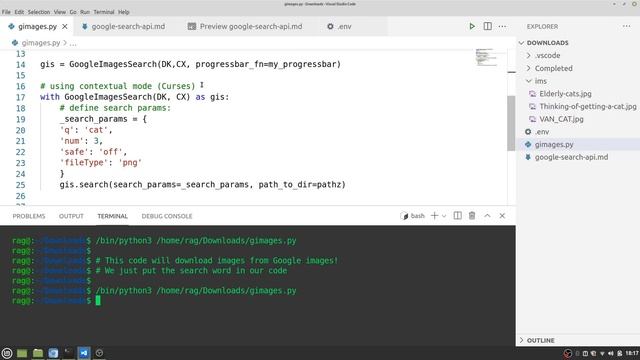The image size is (640, 360).
Task: Click the red recording tray icon
Action: (x=567, y=353)
